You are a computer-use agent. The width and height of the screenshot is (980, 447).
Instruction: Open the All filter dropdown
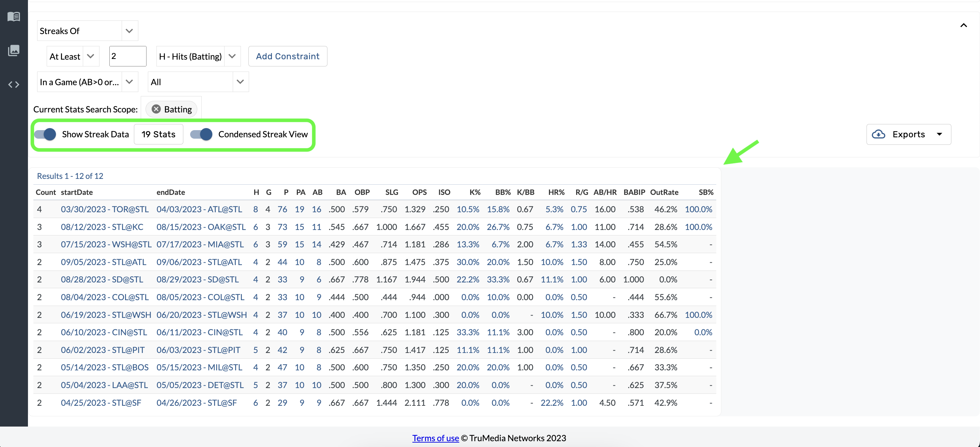pyautogui.click(x=240, y=82)
